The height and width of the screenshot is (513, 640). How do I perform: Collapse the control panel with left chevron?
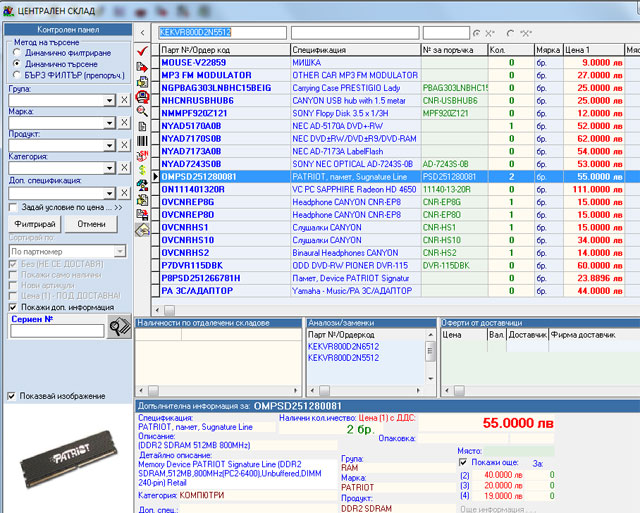coord(142,33)
